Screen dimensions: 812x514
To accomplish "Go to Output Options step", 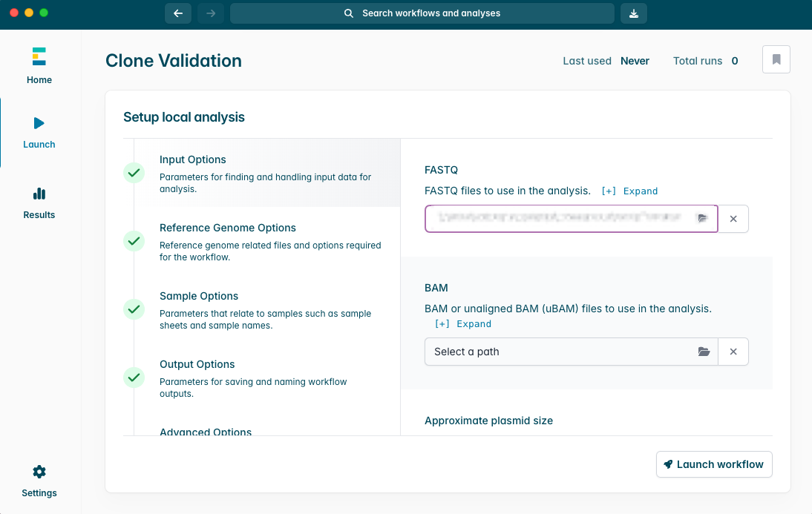I will click(197, 364).
